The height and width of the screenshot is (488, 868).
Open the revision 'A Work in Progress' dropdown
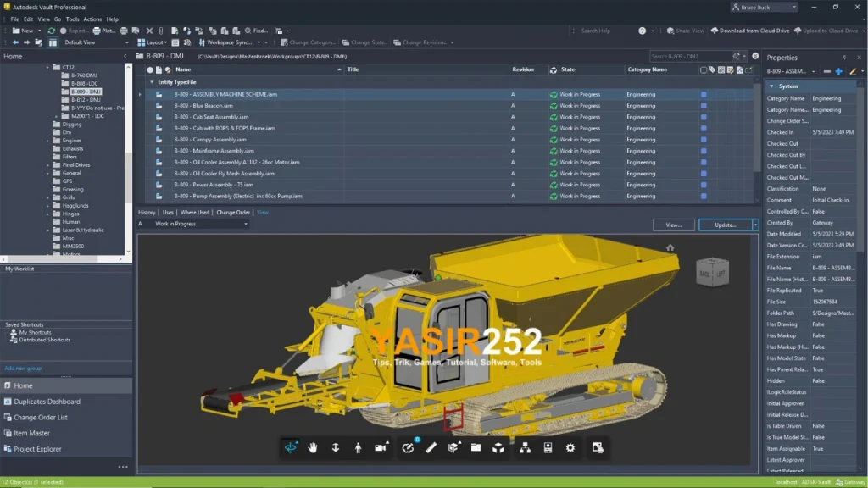tap(193, 224)
